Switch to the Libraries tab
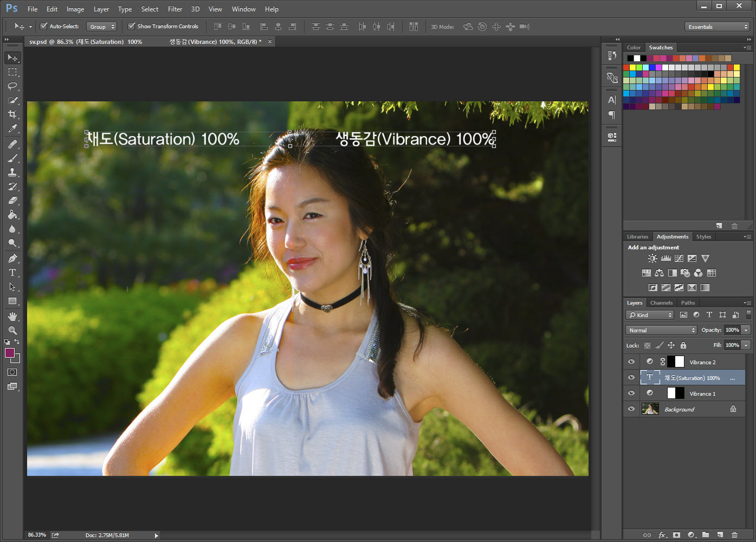Viewport: 756px width, 542px height. tap(637, 237)
